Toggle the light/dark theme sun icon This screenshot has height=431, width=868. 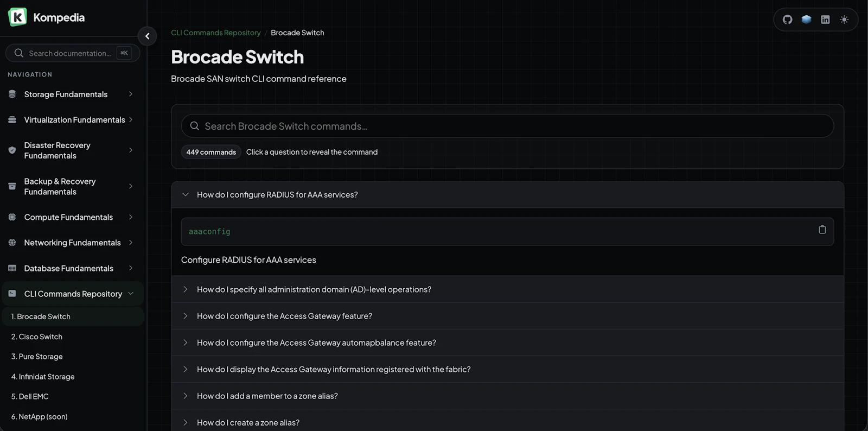(844, 20)
